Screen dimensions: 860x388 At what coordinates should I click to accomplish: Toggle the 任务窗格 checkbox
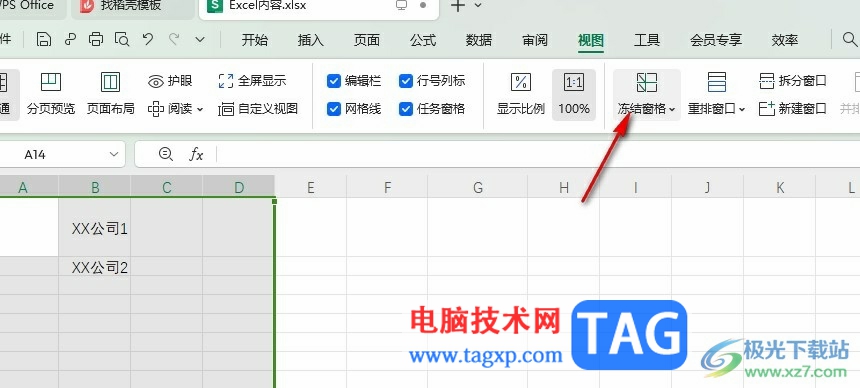tap(405, 109)
